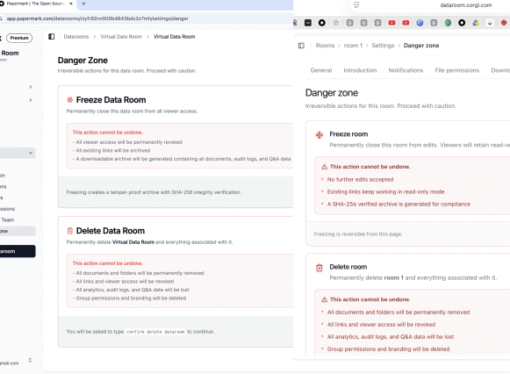Open a new tab with the plus icon
This screenshot has height=374, width=510.
(84, 4)
